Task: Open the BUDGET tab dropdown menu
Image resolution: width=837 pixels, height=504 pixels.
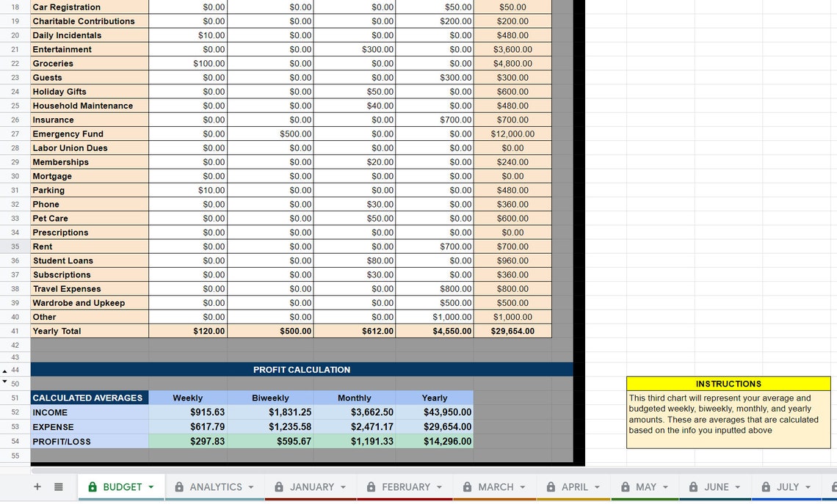Action: (x=151, y=486)
